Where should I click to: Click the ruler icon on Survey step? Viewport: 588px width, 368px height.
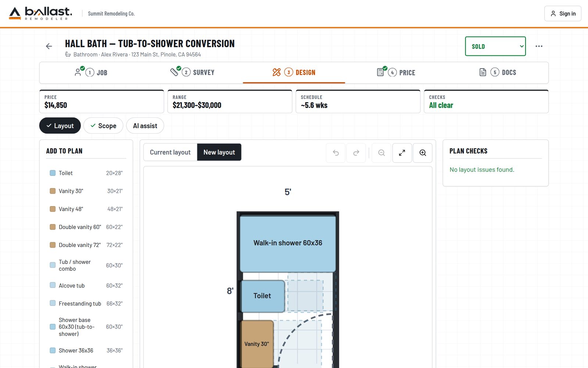[x=174, y=72]
